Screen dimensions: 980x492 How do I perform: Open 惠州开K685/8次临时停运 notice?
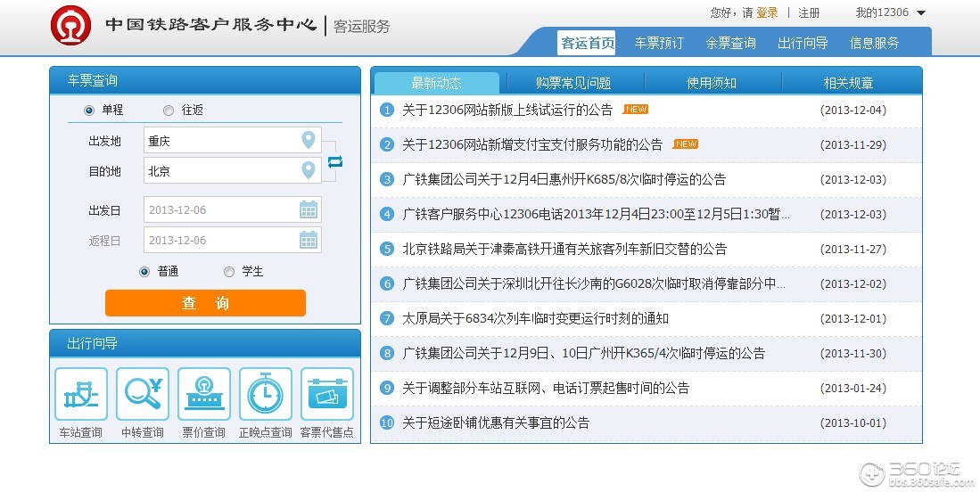[x=564, y=180]
